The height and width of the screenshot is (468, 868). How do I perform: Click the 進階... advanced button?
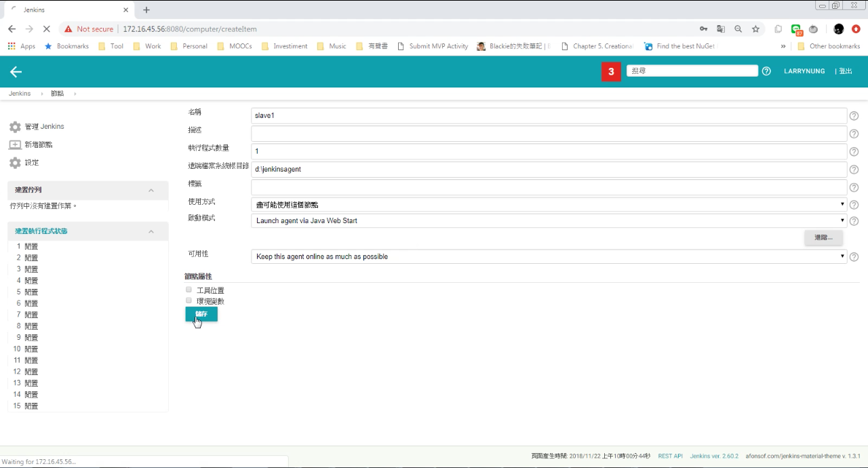click(824, 237)
